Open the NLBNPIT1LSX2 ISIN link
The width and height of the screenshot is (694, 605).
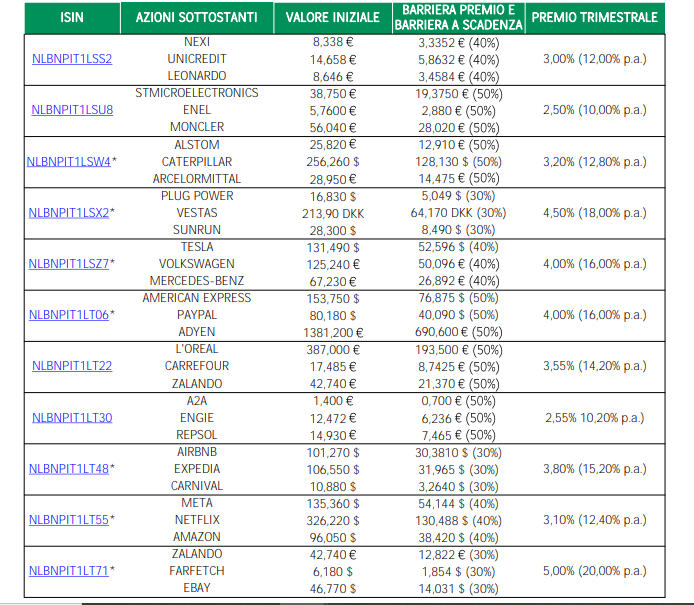point(69,213)
